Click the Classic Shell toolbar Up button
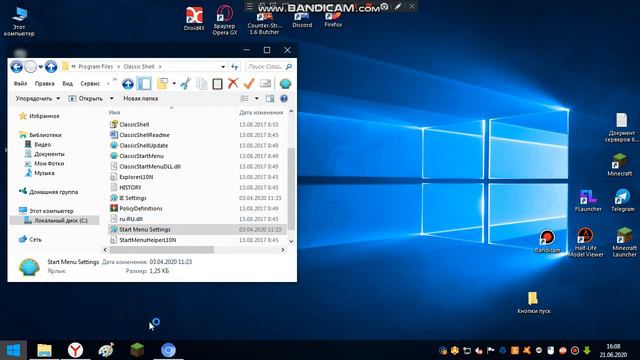The height and width of the screenshot is (360, 640). tap(128, 84)
